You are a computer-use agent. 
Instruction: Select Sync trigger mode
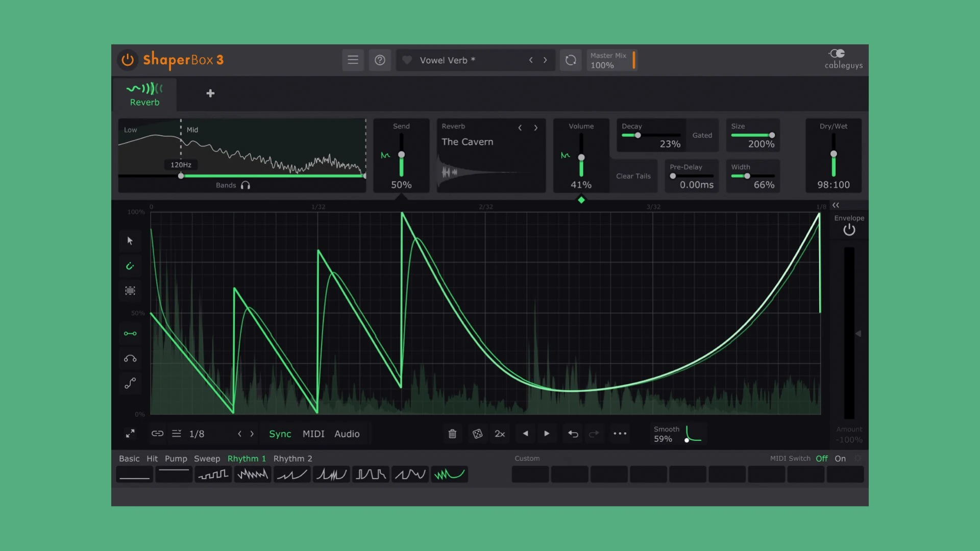point(280,434)
